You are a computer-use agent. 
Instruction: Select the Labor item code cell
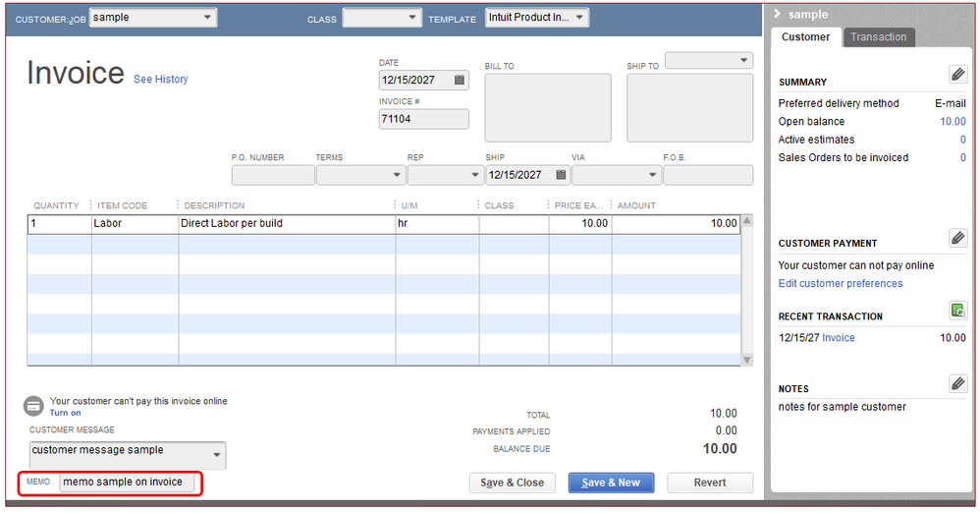coord(135,223)
